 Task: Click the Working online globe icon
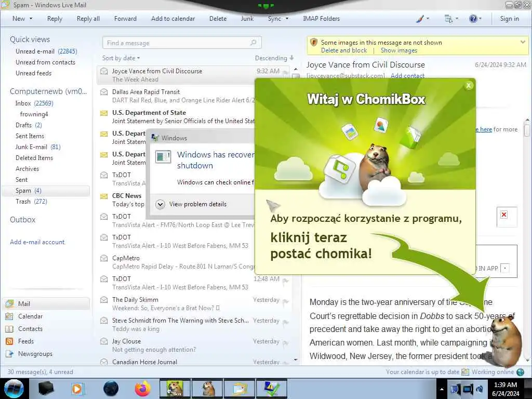520,372
